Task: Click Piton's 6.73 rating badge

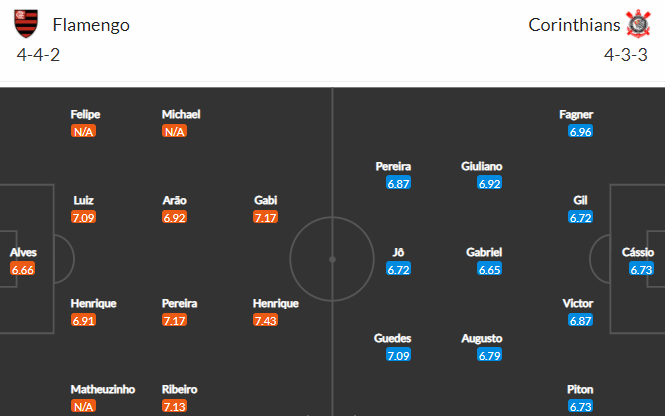Action: (x=580, y=407)
